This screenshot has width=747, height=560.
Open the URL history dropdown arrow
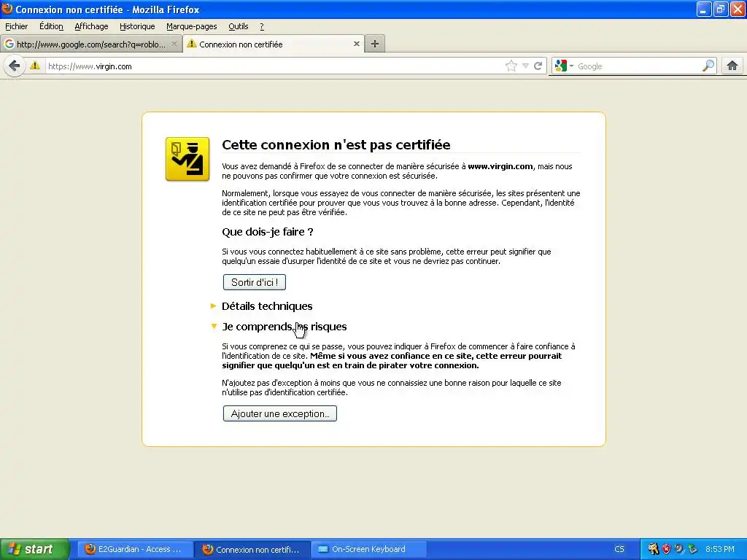click(x=525, y=66)
